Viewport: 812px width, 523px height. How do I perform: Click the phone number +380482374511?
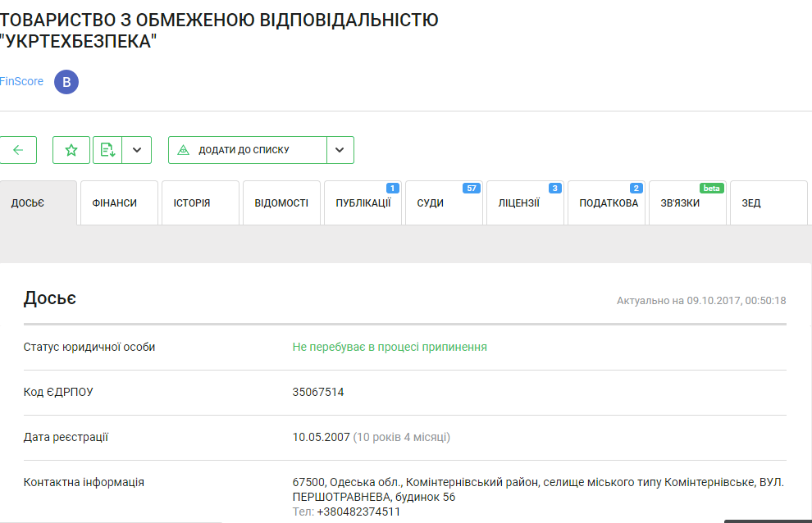[x=358, y=512]
